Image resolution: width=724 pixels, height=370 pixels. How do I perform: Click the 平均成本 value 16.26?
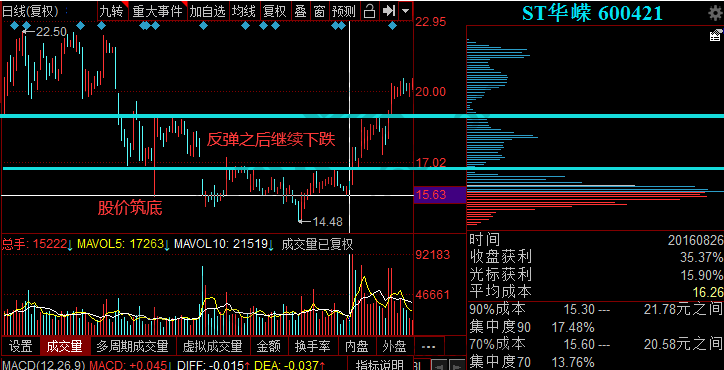[708, 292]
